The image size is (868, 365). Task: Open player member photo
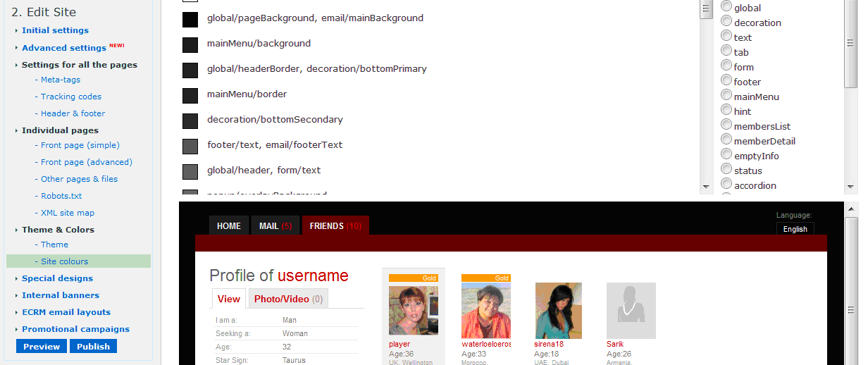414,310
